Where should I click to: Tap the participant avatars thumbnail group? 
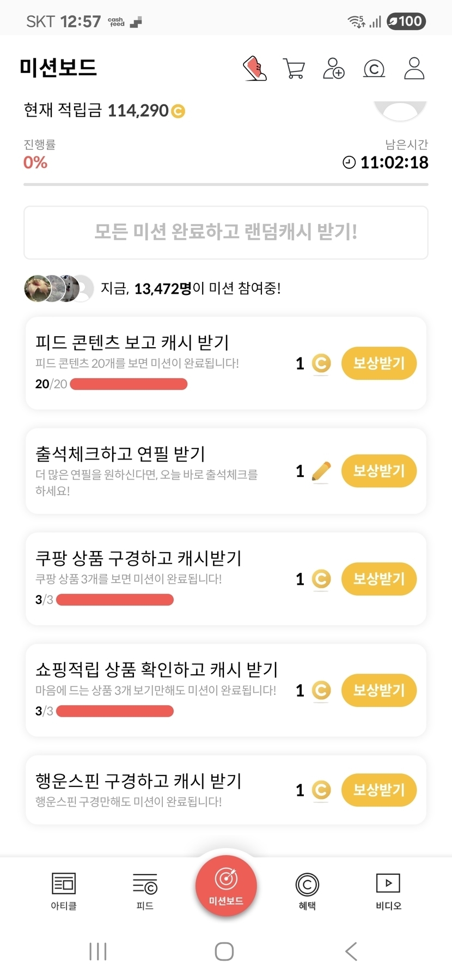(59, 288)
